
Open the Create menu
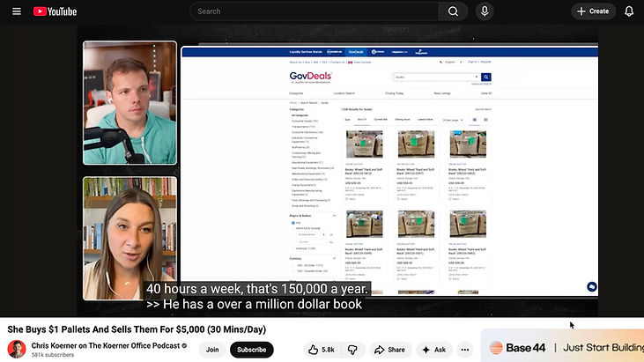click(593, 11)
